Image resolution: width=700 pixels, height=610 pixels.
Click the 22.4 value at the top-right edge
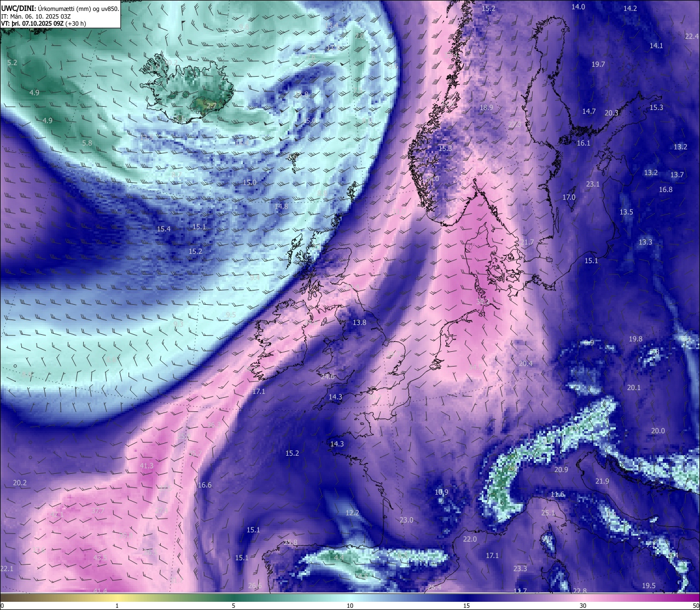[692, 36]
